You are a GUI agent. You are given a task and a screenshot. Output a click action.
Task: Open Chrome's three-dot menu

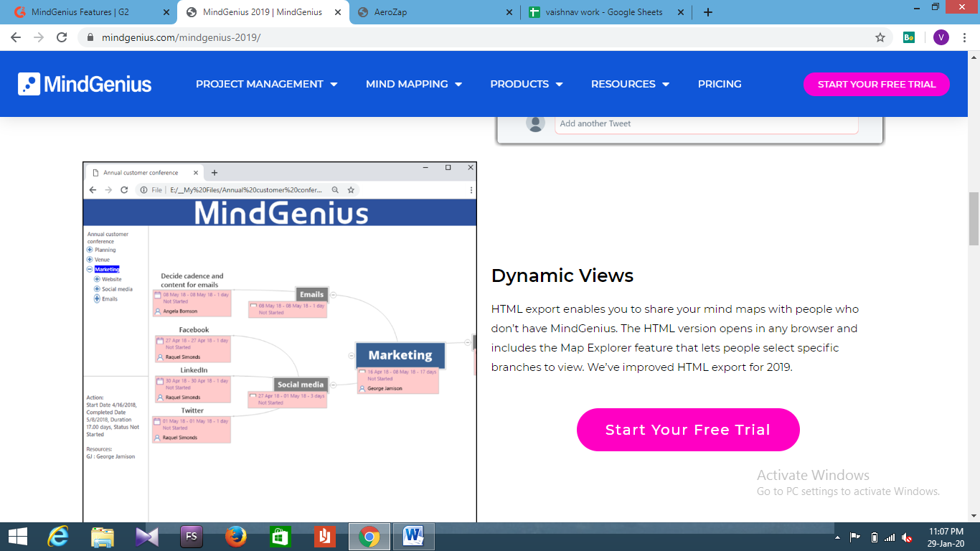pyautogui.click(x=965, y=37)
